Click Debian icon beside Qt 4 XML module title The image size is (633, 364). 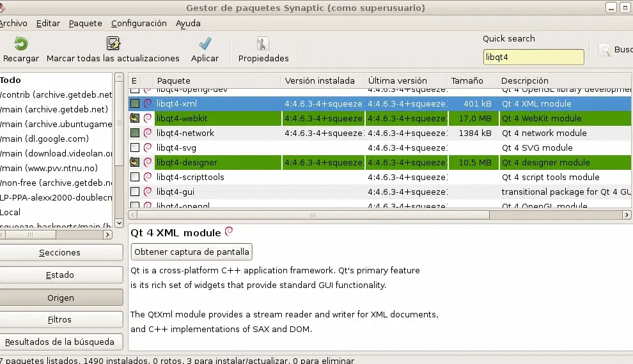229,231
